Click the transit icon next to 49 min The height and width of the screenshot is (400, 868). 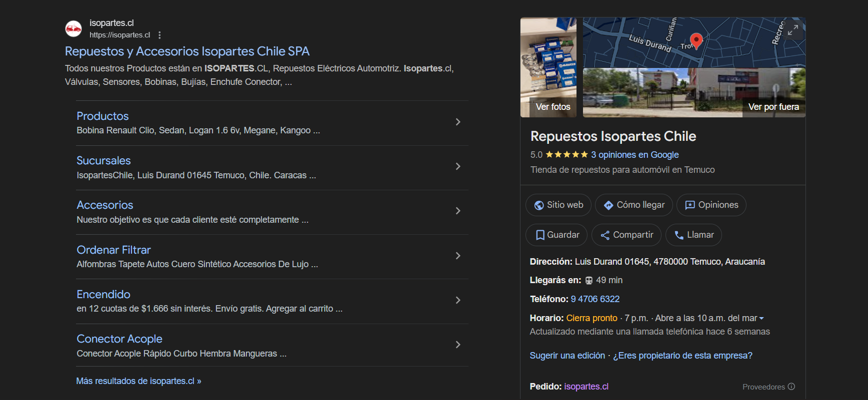coord(589,281)
